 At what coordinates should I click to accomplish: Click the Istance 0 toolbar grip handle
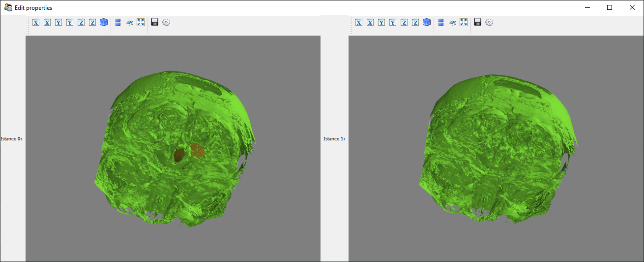[28, 25]
